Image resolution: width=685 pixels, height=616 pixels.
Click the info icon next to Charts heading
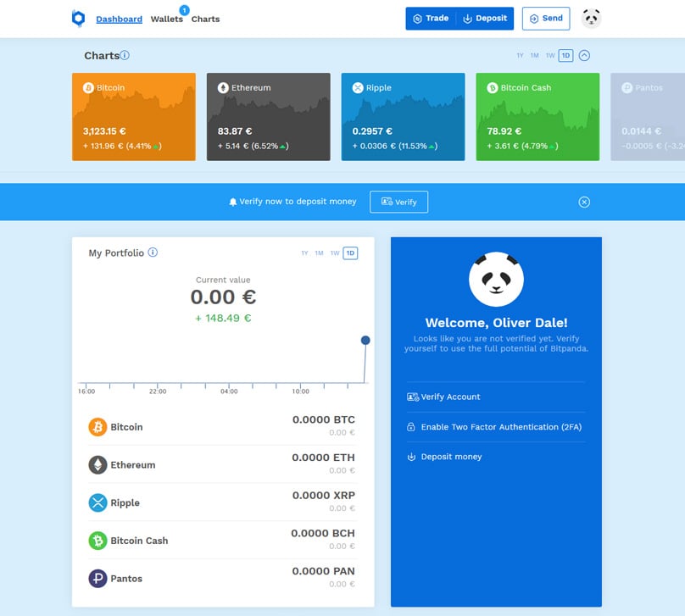125,55
